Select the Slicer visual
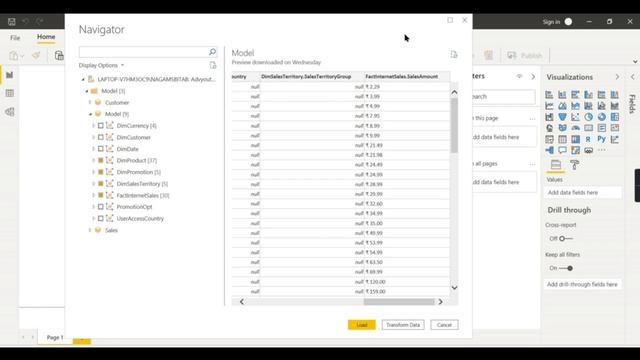640x360 pixels. coord(549,139)
